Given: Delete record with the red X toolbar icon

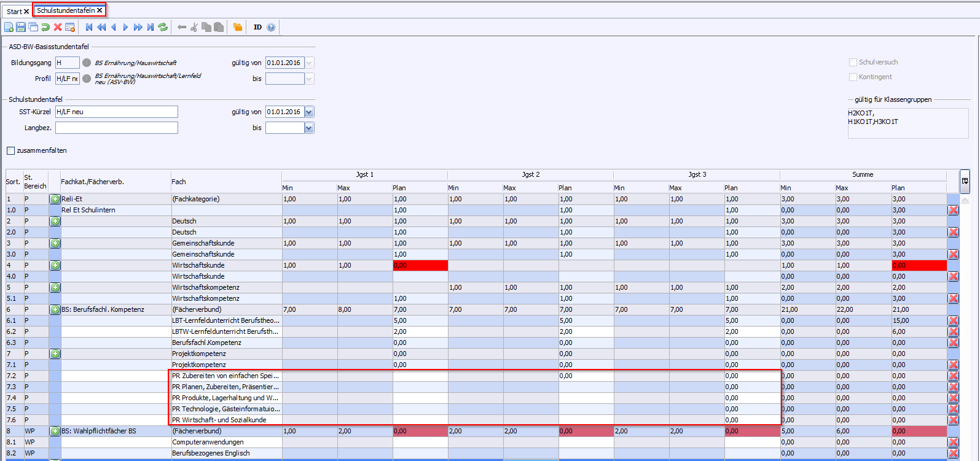Looking at the screenshot, I should (x=58, y=27).
